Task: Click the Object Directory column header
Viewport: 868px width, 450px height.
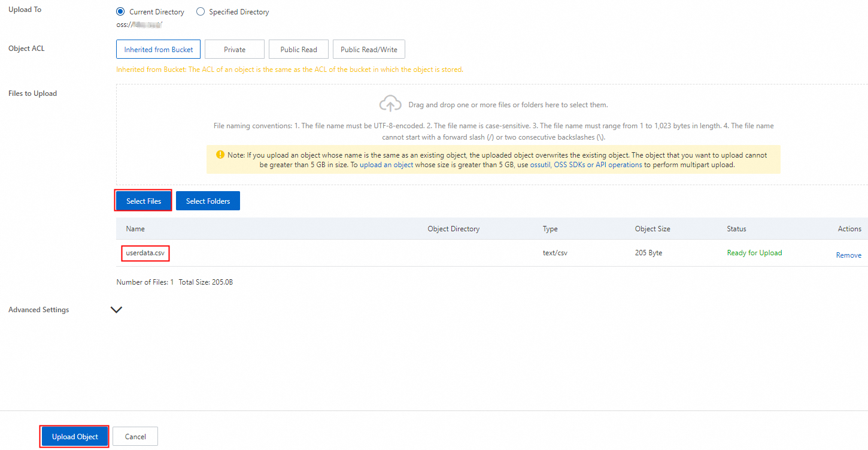Action: click(454, 229)
